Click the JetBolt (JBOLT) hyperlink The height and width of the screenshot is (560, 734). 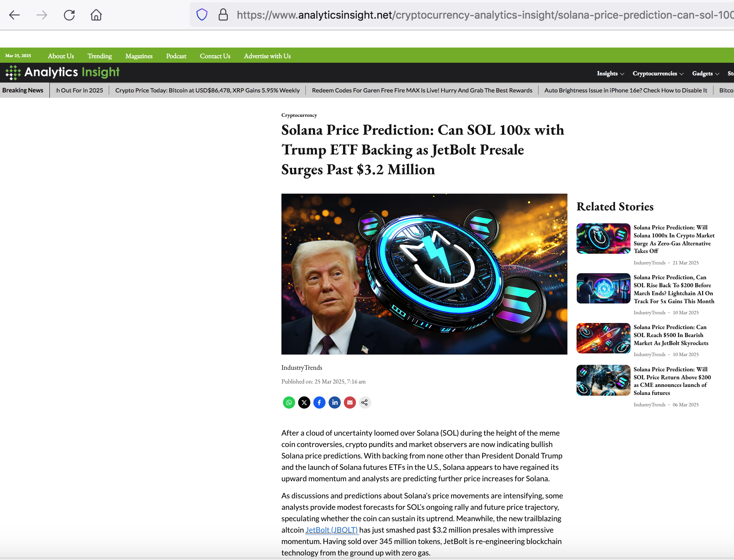[x=332, y=530]
